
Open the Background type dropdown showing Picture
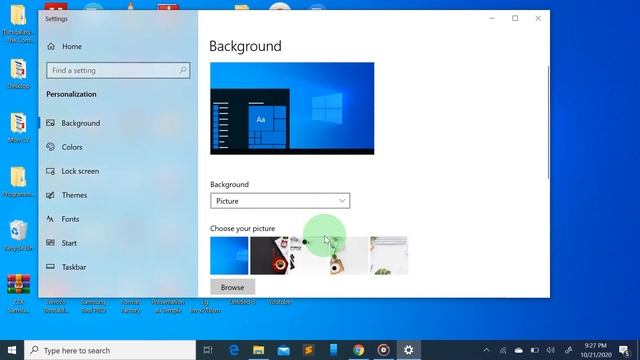tap(280, 201)
